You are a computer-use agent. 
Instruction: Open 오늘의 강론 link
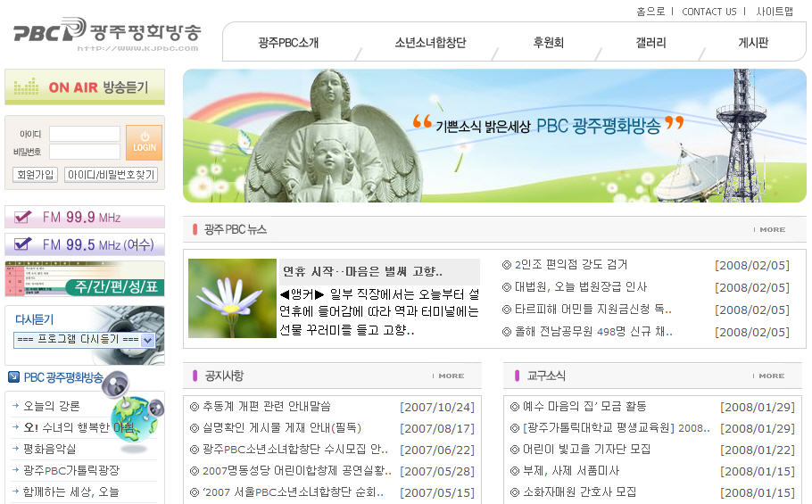tap(51, 406)
